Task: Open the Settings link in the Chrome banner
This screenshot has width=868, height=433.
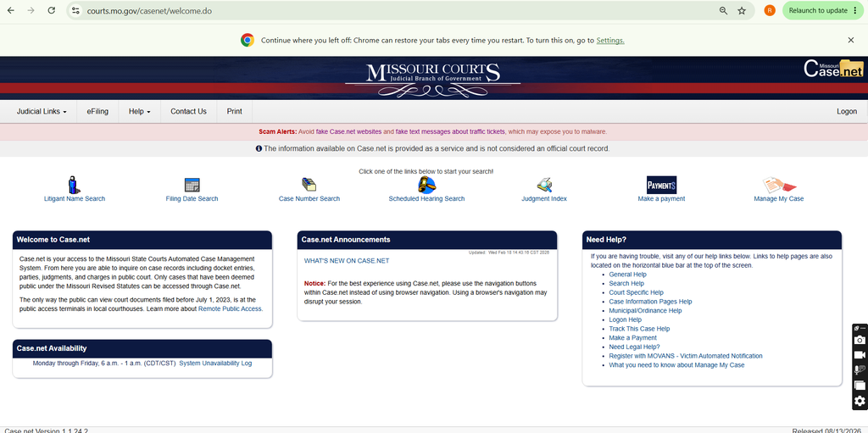Action: [610, 41]
